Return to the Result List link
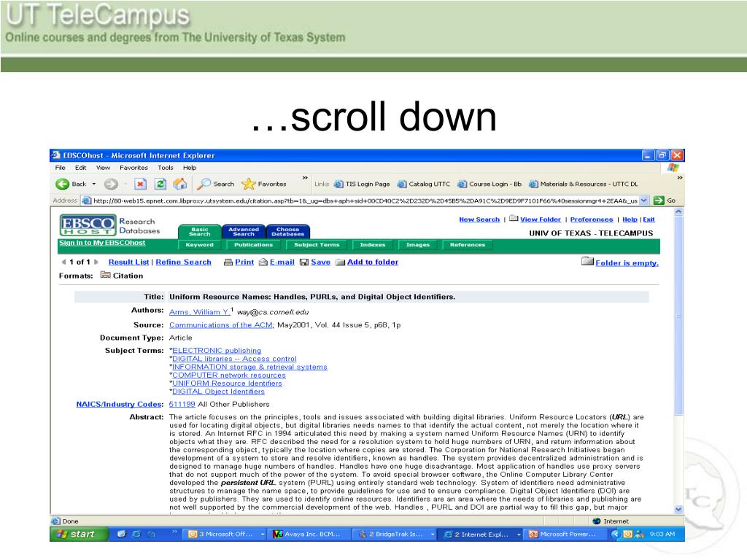This screenshot has height=560, width=747. point(128,262)
